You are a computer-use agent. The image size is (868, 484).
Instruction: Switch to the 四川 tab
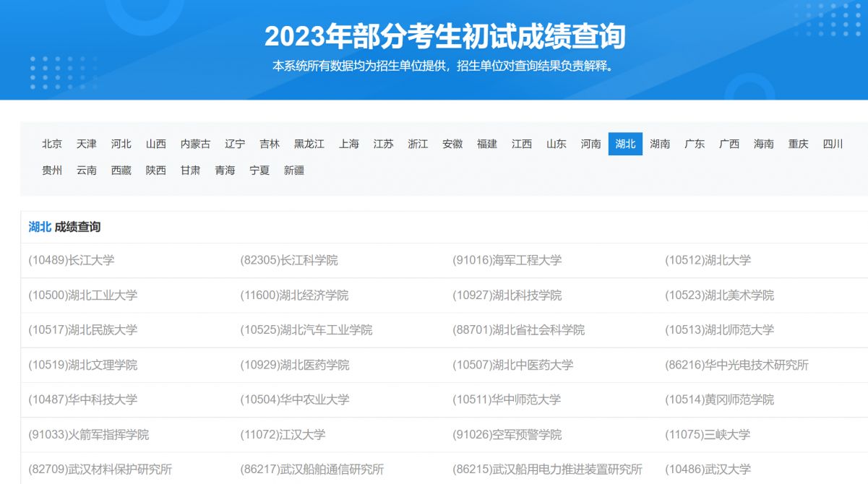(833, 144)
